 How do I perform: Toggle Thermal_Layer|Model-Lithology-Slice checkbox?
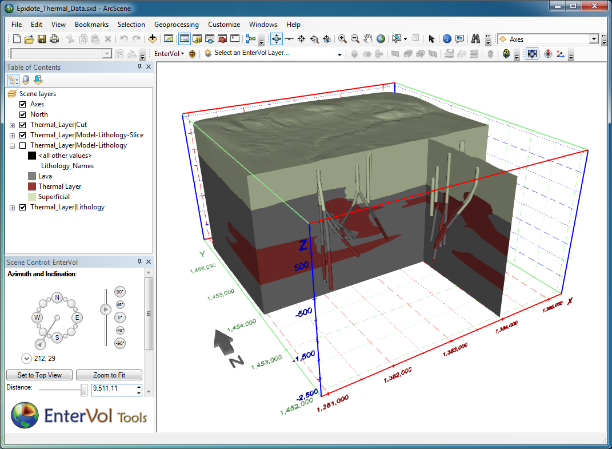coord(23,135)
